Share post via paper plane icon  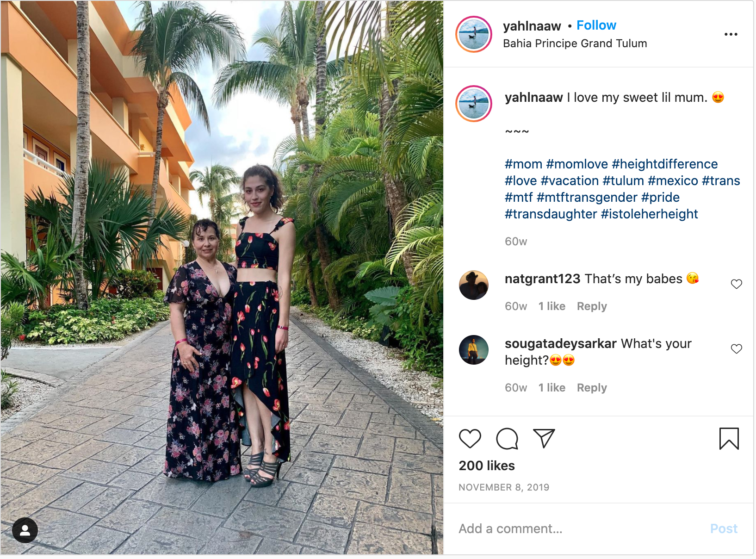(544, 438)
